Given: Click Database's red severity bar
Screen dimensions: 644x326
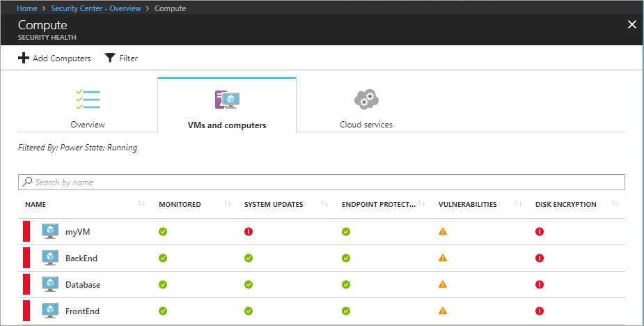Looking at the screenshot, I should [26, 284].
